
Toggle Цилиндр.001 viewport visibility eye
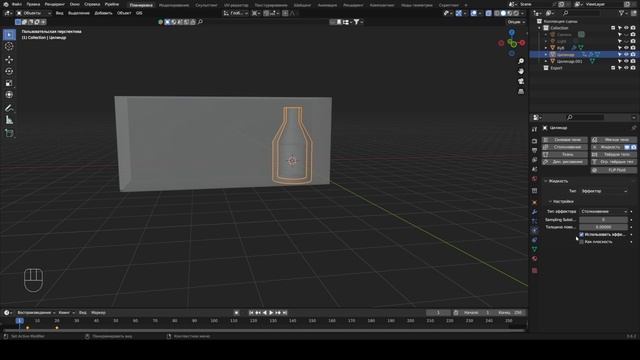(x=627, y=61)
